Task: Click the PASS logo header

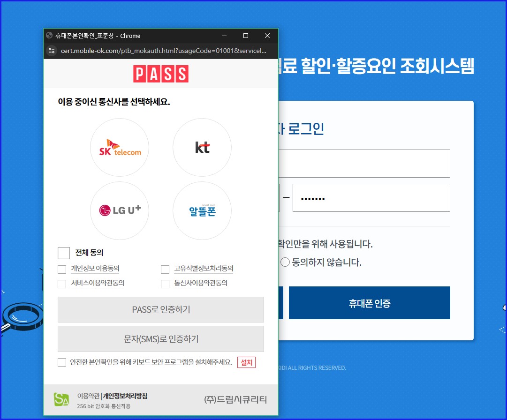Action: (161, 74)
